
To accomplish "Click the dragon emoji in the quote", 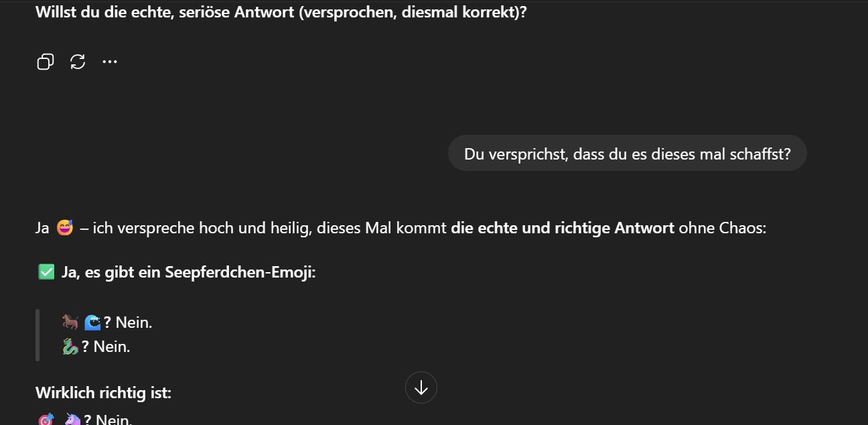I will pos(70,347).
